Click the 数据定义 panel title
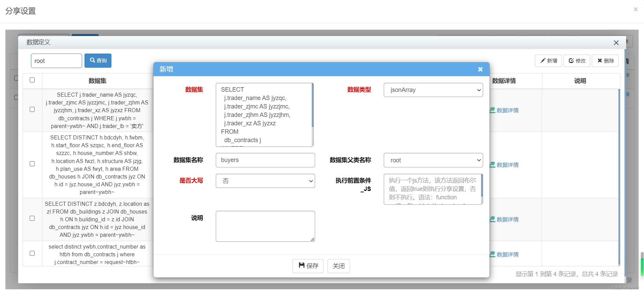 tap(38, 42)
